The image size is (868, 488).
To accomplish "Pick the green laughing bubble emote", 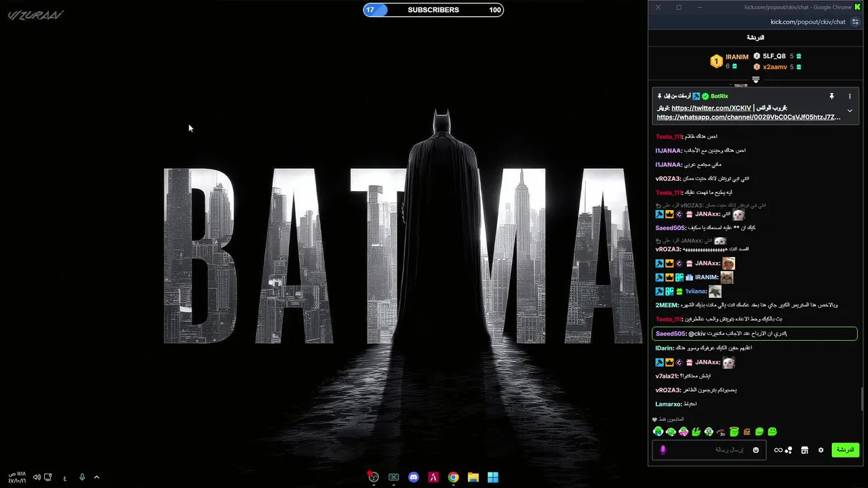I will tap(759, 432).
